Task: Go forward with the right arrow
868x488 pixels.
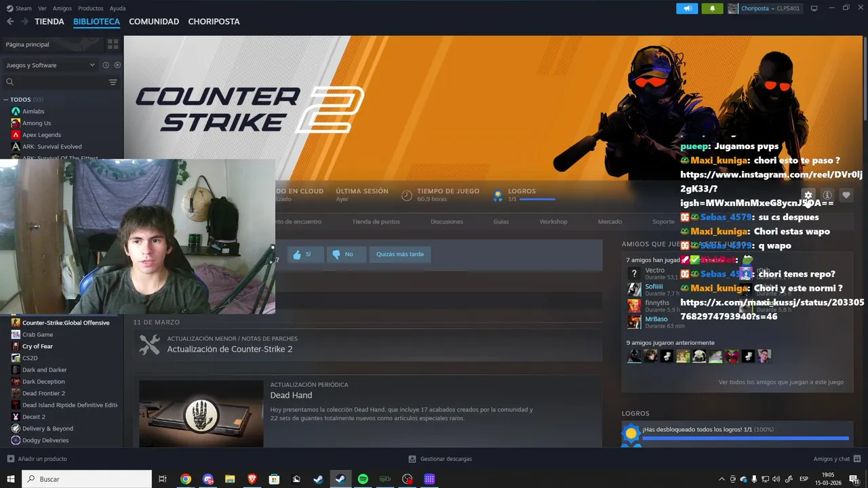Action: click(x=25, y=22)
